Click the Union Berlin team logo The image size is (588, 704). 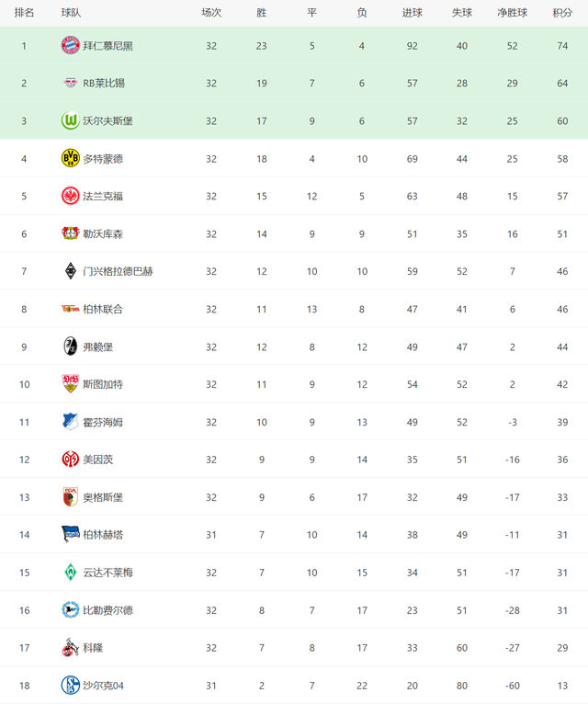71,309
